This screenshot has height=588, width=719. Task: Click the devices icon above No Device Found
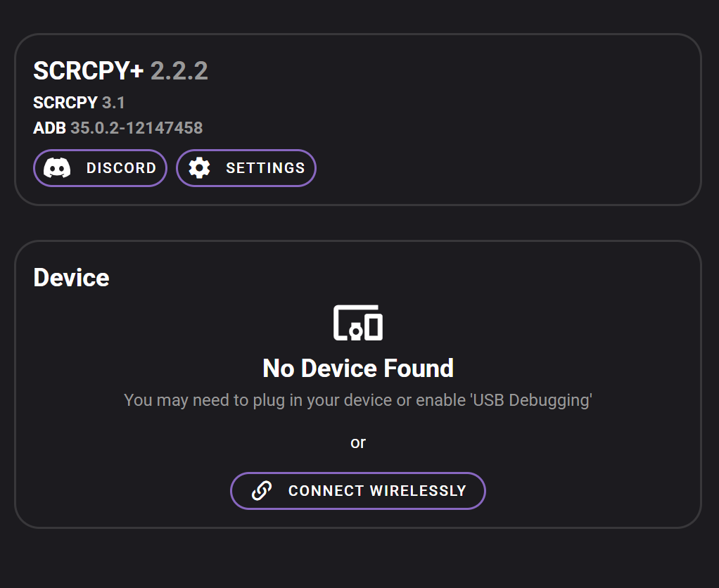click(358, 323)
